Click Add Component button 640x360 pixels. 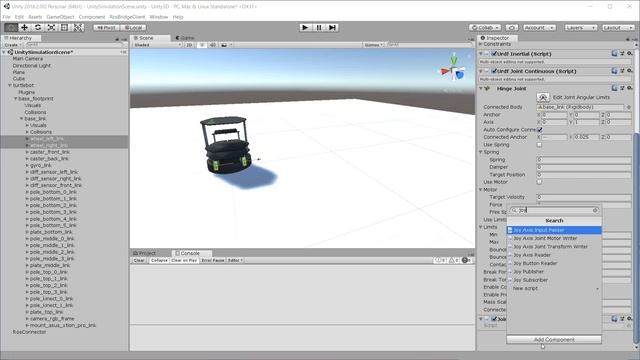(x=554, y=340)
